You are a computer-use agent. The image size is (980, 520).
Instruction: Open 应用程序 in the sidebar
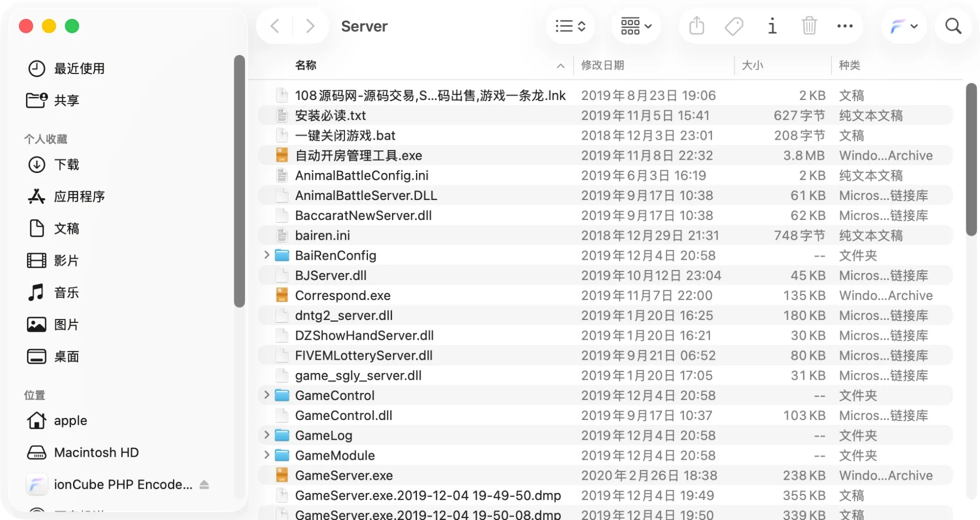coord(66,196)
